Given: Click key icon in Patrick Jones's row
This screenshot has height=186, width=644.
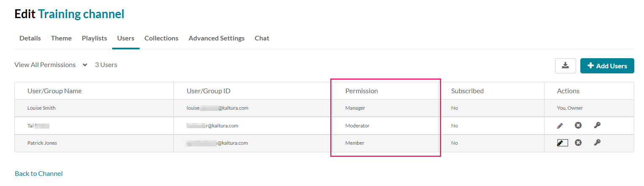Looking at the screenshot, I should coord(597,143).
